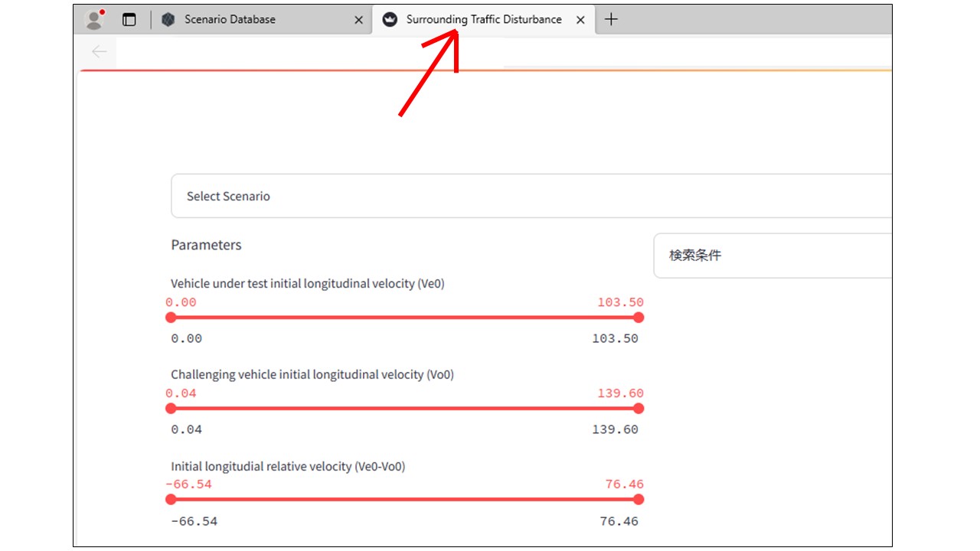Click the Vo0 slider maximum handle at 139.60

[639, 409]
